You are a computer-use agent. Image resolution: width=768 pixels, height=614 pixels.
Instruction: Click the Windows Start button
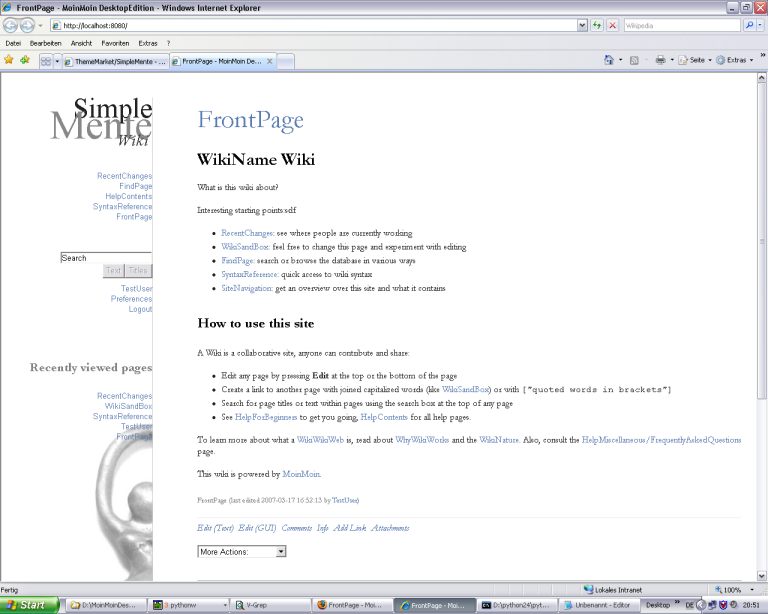click(x=30, y=605)
